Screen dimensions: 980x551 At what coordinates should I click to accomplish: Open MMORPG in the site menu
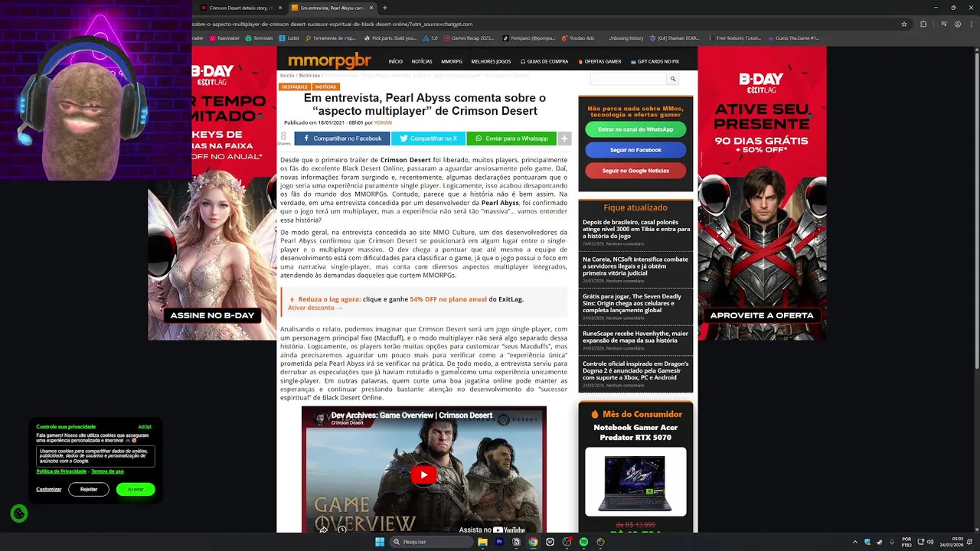[452, 61]
